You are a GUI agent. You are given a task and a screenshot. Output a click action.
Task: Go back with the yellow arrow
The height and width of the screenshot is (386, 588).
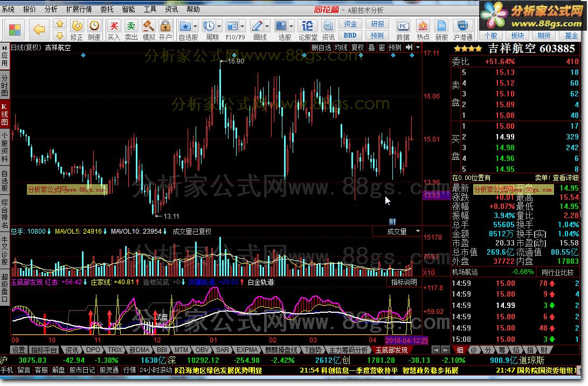[x=39, y=29]
